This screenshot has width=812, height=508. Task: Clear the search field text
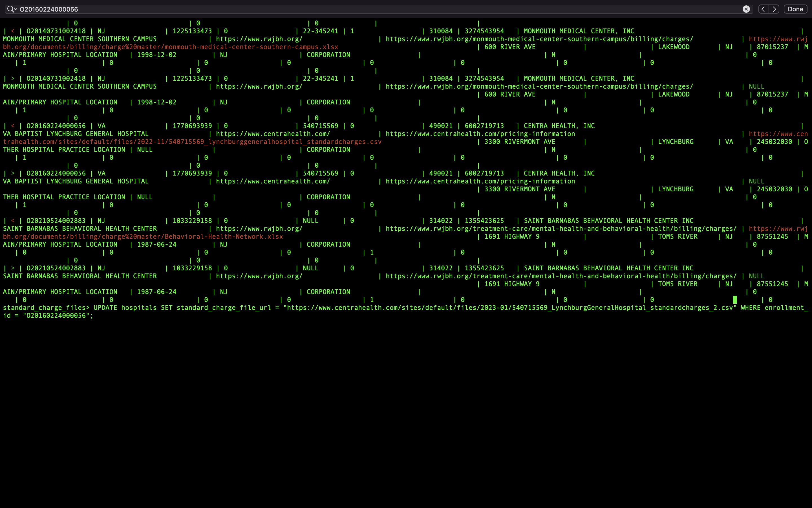coord(746,9)
